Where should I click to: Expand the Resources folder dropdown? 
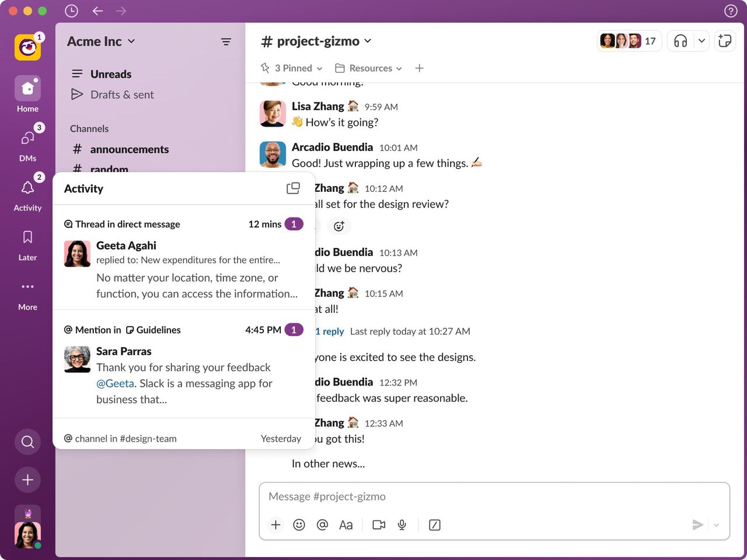368,68
